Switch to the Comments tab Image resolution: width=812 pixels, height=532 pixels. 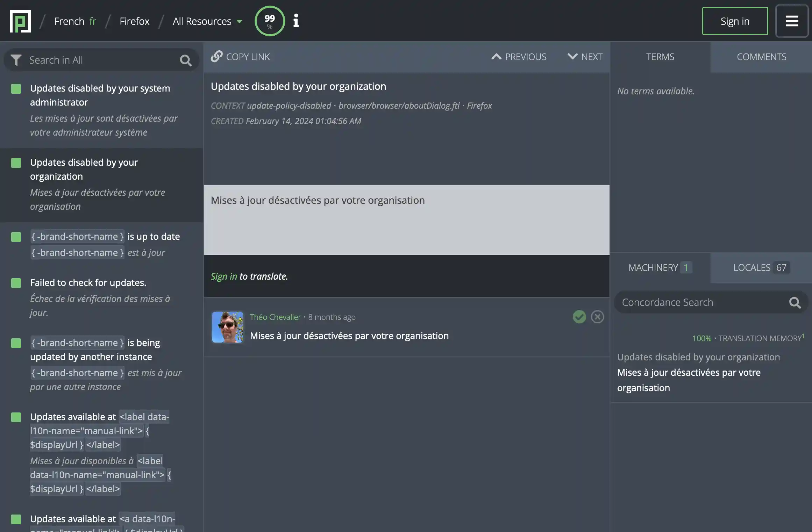(761, 57)
